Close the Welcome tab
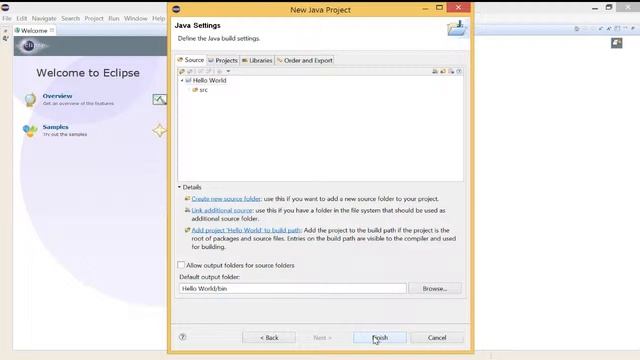 (x=52, y=30)
